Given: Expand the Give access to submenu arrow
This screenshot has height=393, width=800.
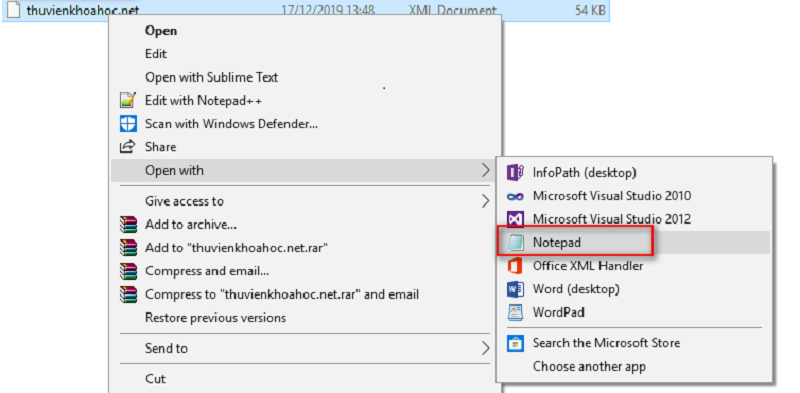Looking at the screenshot, I should (485, 201).
